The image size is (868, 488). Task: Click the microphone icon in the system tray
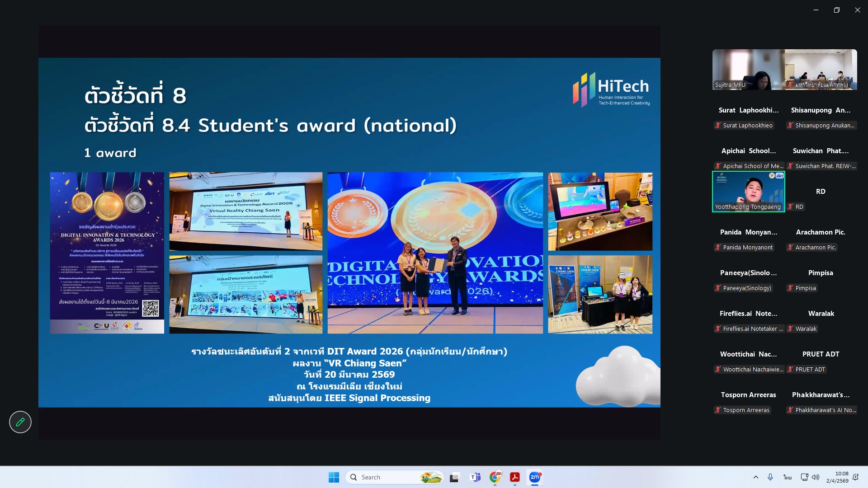pyautogui.click(x=770, y=477)
